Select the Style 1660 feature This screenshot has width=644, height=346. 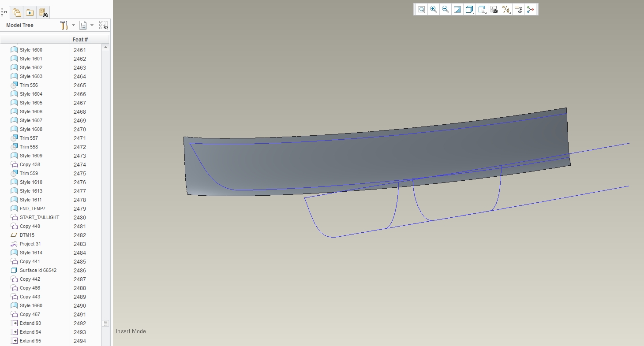[x=31, y=305]
